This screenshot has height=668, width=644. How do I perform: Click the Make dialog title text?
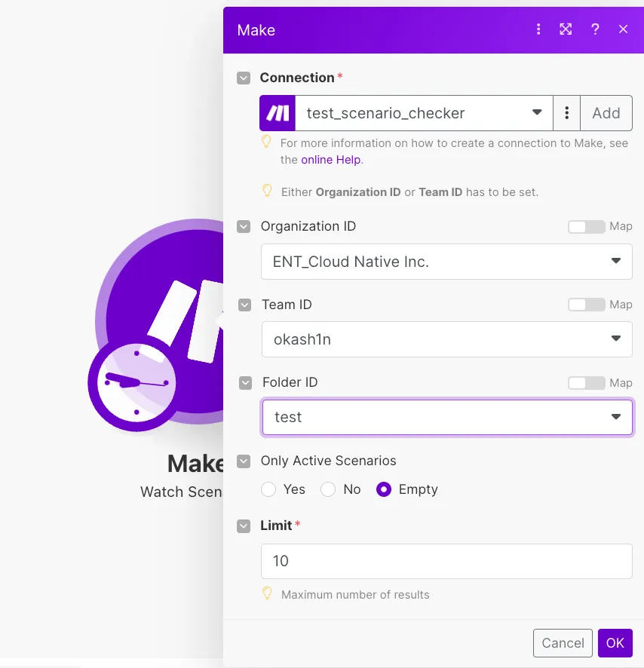256,30
